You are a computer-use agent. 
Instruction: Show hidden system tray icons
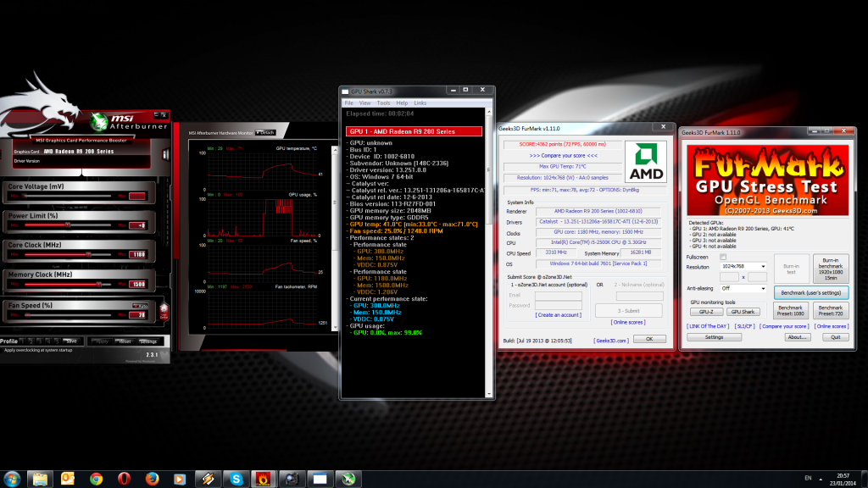821,480
